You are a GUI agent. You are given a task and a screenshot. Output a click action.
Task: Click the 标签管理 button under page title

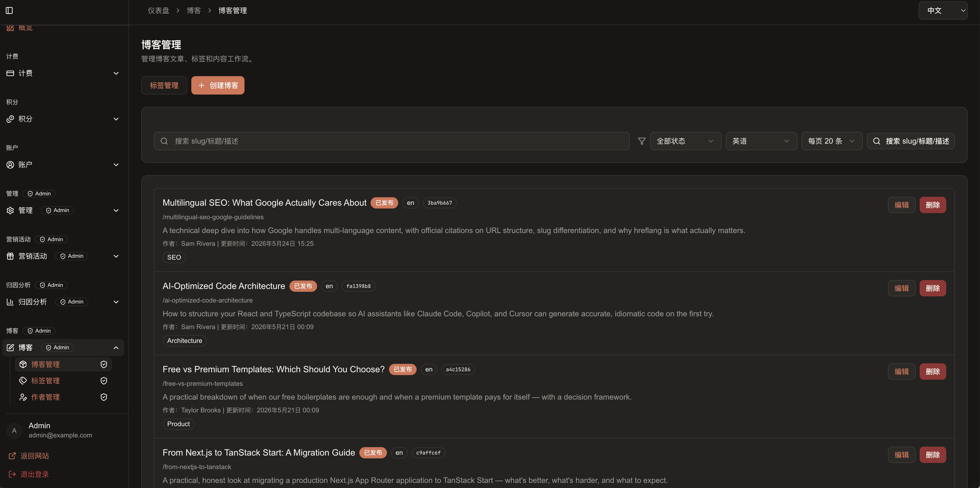[x=164, y=86]
